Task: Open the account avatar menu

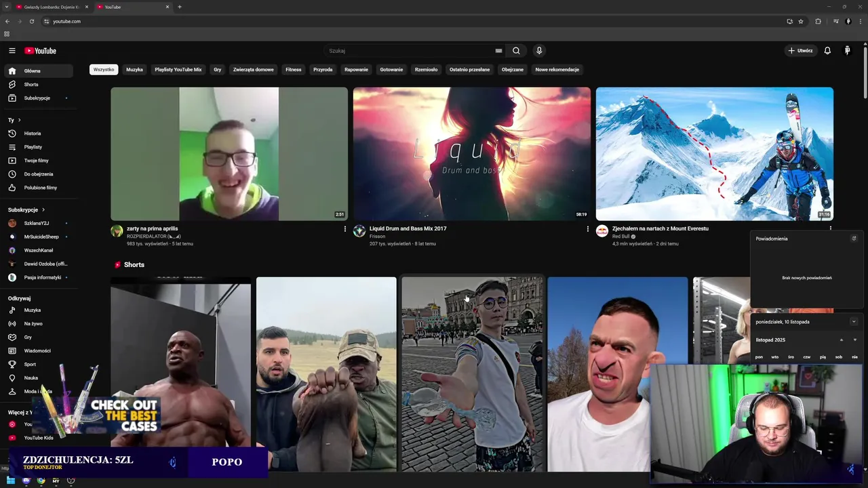Action: click(x=847, y=51)
